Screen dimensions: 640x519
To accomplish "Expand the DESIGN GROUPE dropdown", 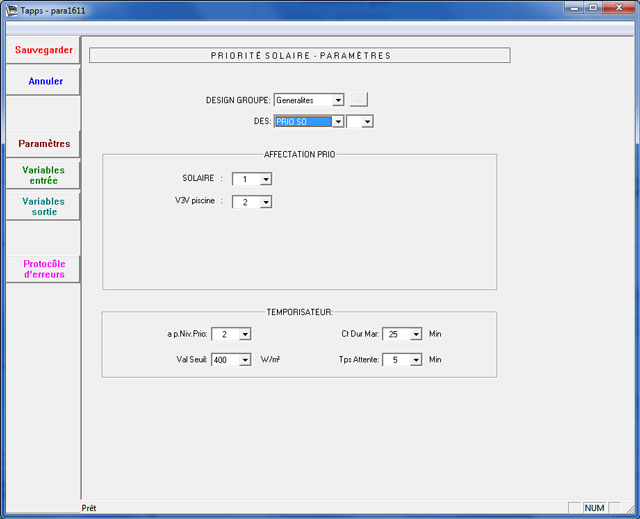I will pyautogui.click(x=338, y=100).
